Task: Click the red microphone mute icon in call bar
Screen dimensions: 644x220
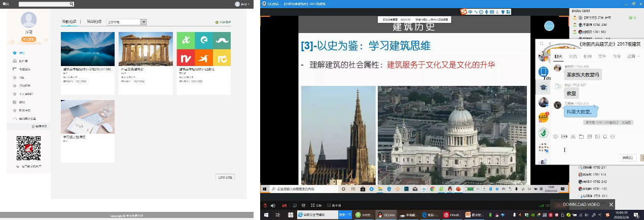Action: pos(265,205)
